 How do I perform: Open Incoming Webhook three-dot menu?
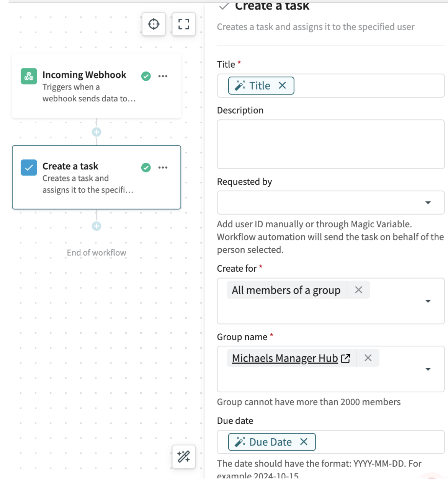tap(163, 76)
